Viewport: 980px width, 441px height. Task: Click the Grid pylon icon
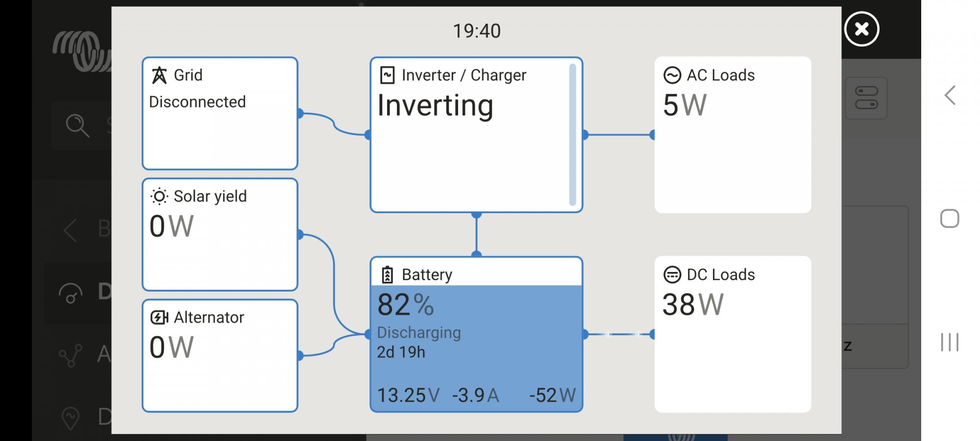pyautogui.click(x=159, y=75)
